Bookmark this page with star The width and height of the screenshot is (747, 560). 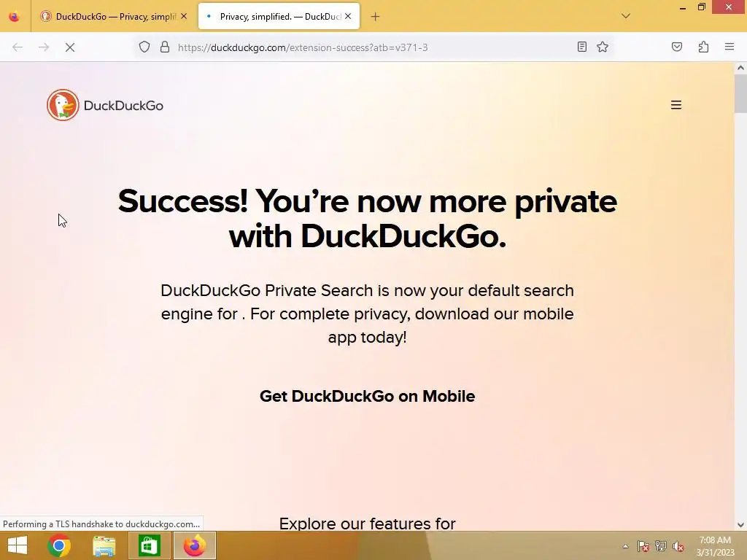tap(603, 47)
